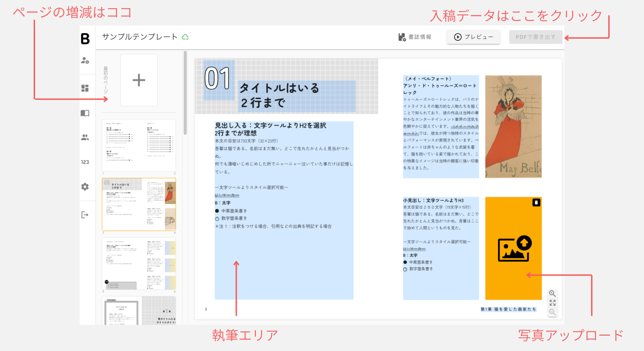Zoom out using the magnifier minus icon
Image resolution: width=644 pixels, height=351 pixels.
click(552, 312)
